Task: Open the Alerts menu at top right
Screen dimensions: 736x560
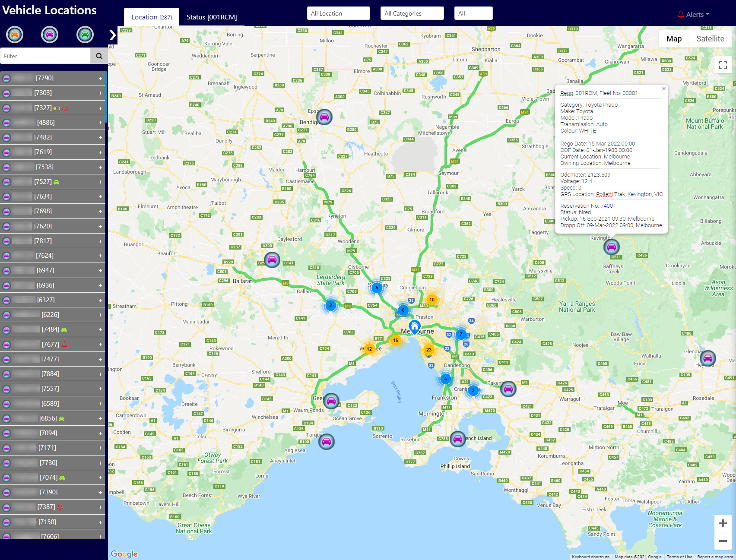Action: pos(694,14)
